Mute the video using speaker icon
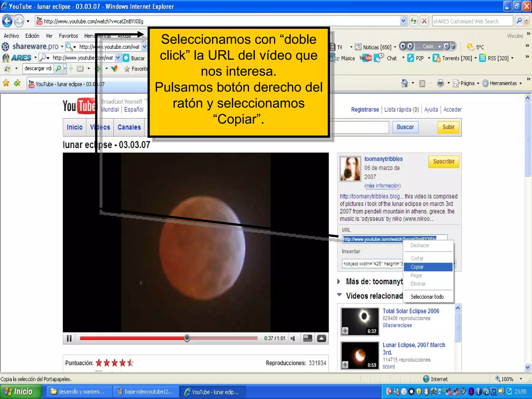Image resolution: width=532 pixels, height=399 pixels. 293,338
